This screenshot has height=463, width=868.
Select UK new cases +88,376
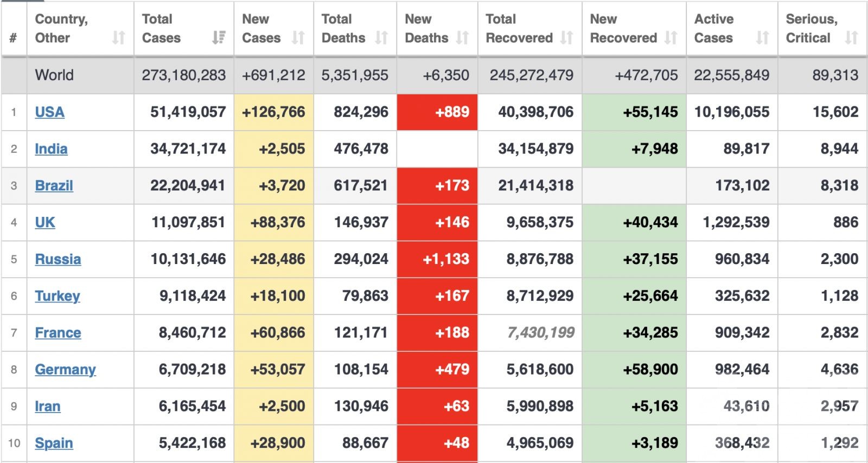(278, 222)
